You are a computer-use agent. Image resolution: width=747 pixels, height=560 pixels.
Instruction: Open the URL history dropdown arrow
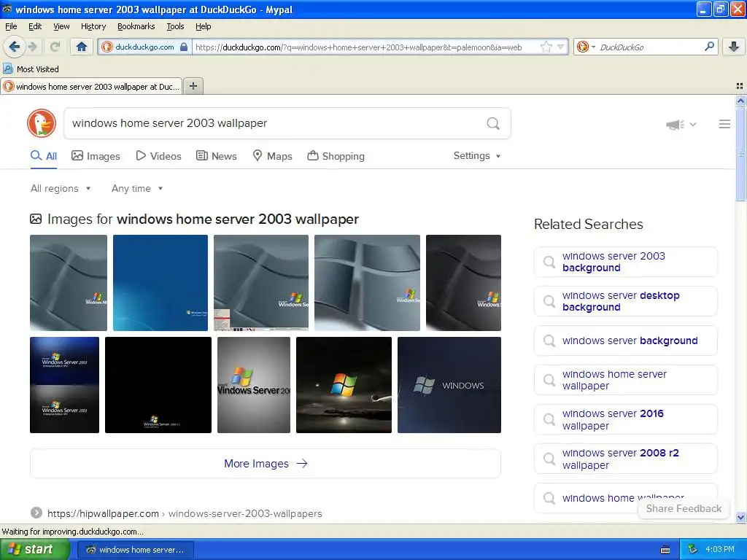[561, 47]
